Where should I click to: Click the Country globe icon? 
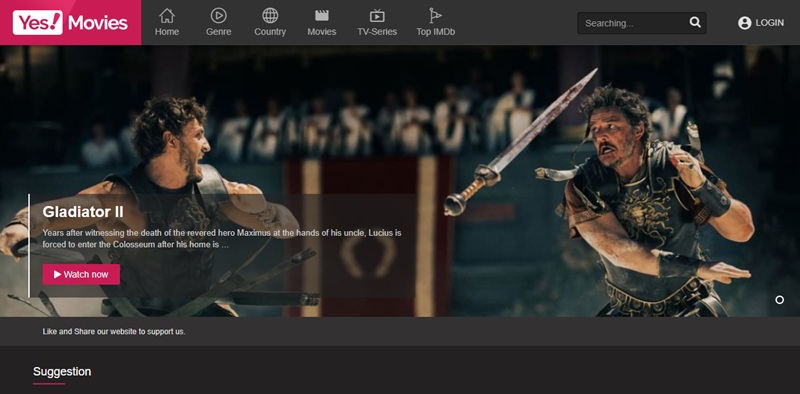pos(270,16)
